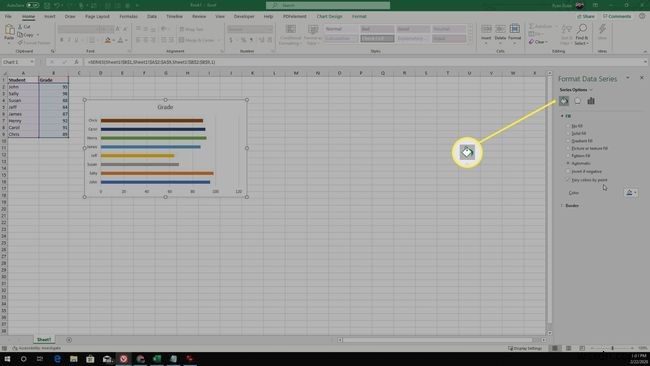The width and height of the screenshot is (650, 366).
Task: Expand the Border section
Action: [x=563, y=205]
